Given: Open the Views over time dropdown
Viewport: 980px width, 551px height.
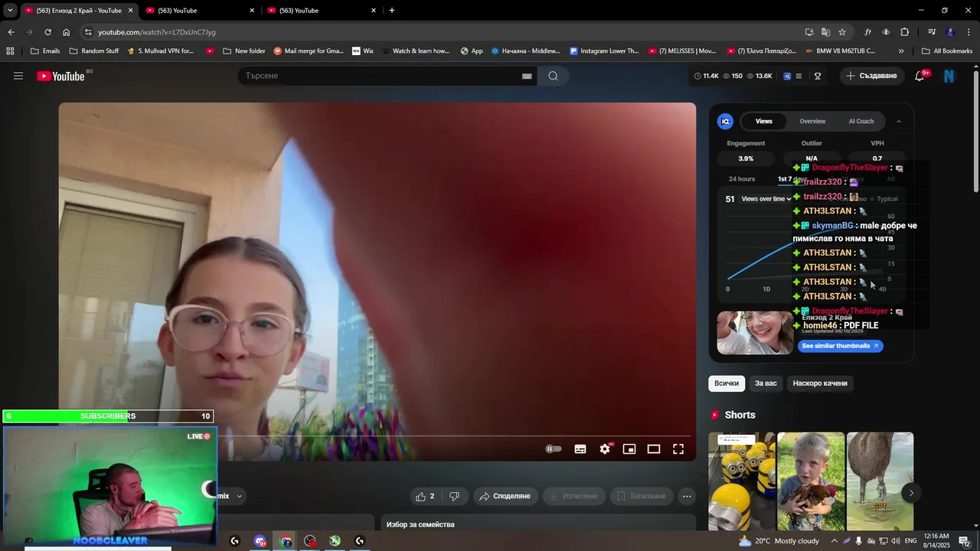Looking at the screenshot, I should [x=766, y=199].
